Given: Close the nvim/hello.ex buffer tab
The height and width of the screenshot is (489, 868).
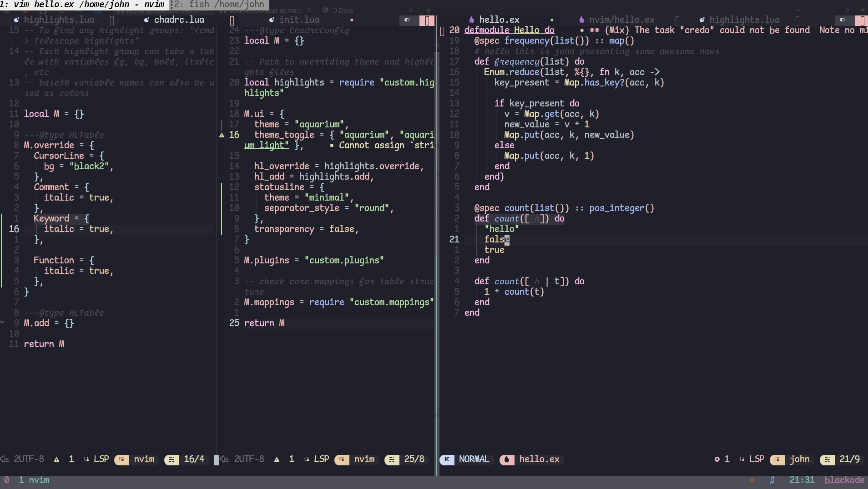Looking at the screenshot, I should 677,20.
